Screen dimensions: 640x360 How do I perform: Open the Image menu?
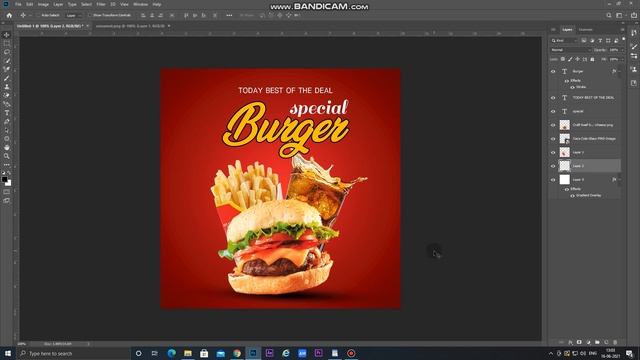(x=43, y=4)
